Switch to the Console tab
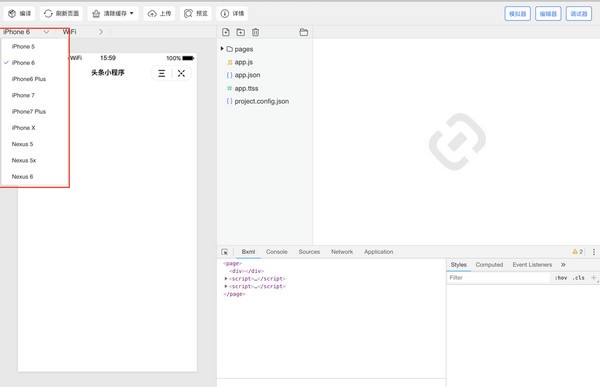Screen dimensions: 600x387 click(x=277, y=252)
